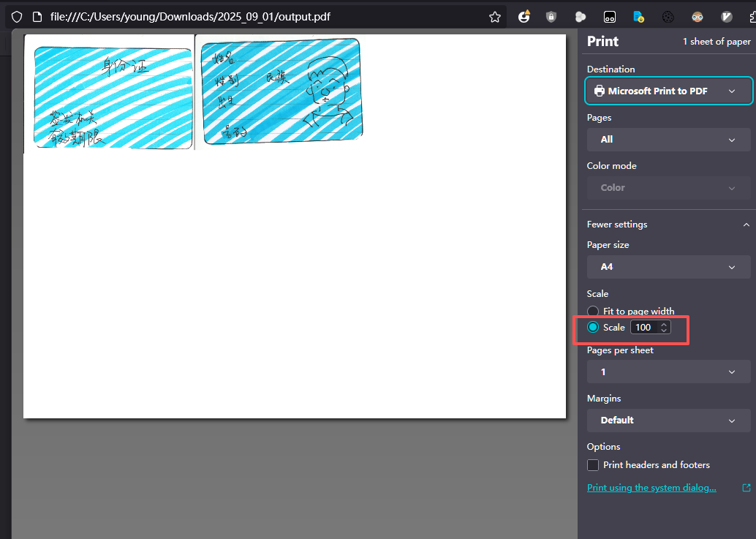
Task: Click the light gray blob extension icon
Action: tap(581, 17)
